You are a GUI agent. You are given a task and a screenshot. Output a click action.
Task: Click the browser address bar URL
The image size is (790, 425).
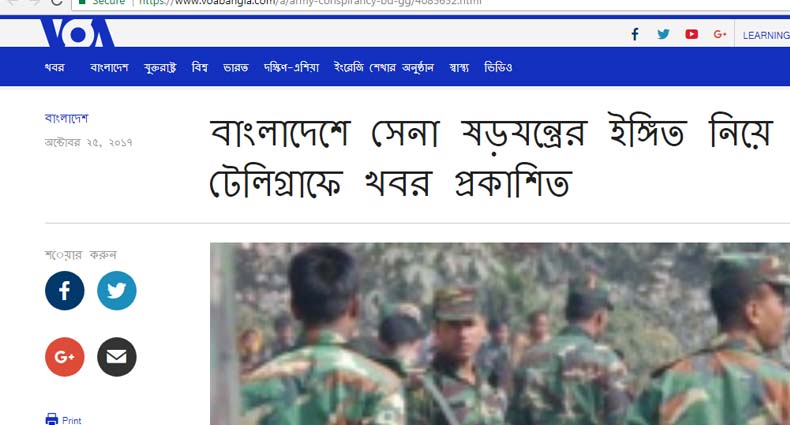point(310,3)
